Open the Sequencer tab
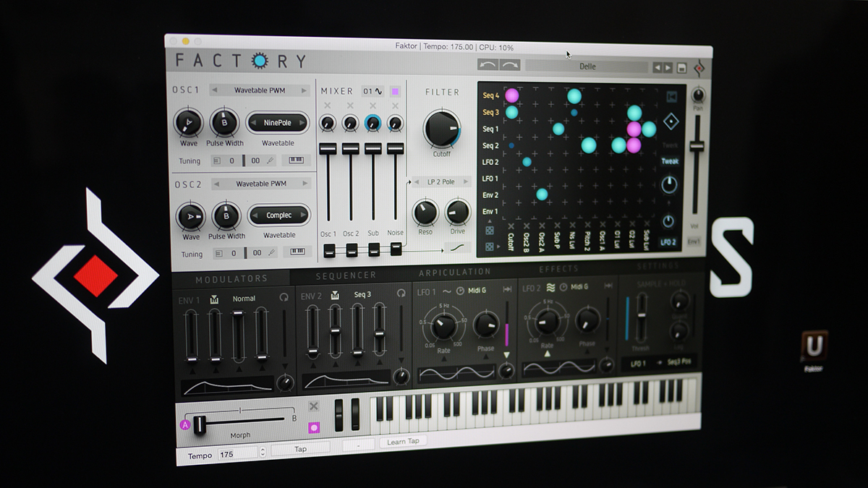This screenshot has width=868, height=488. tap(346, 275)
